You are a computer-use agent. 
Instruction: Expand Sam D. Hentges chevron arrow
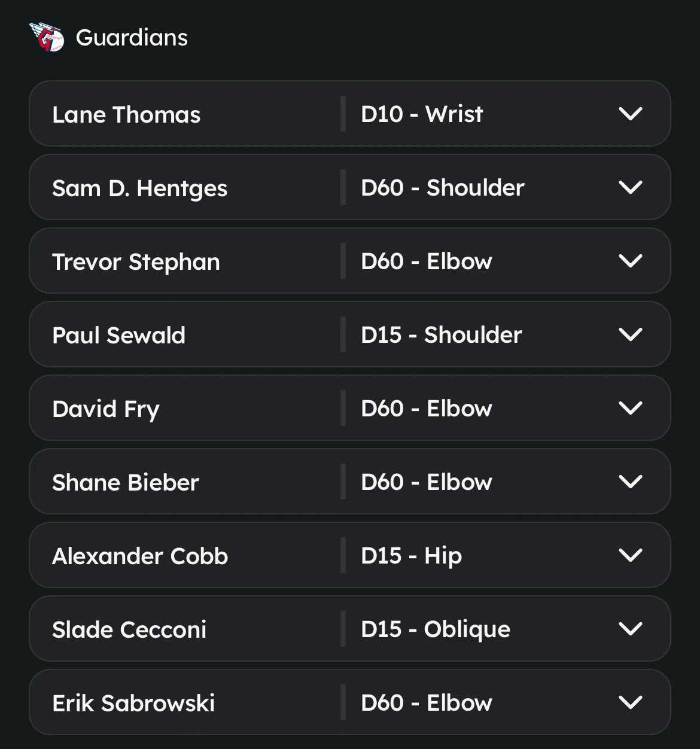[630, 187]
